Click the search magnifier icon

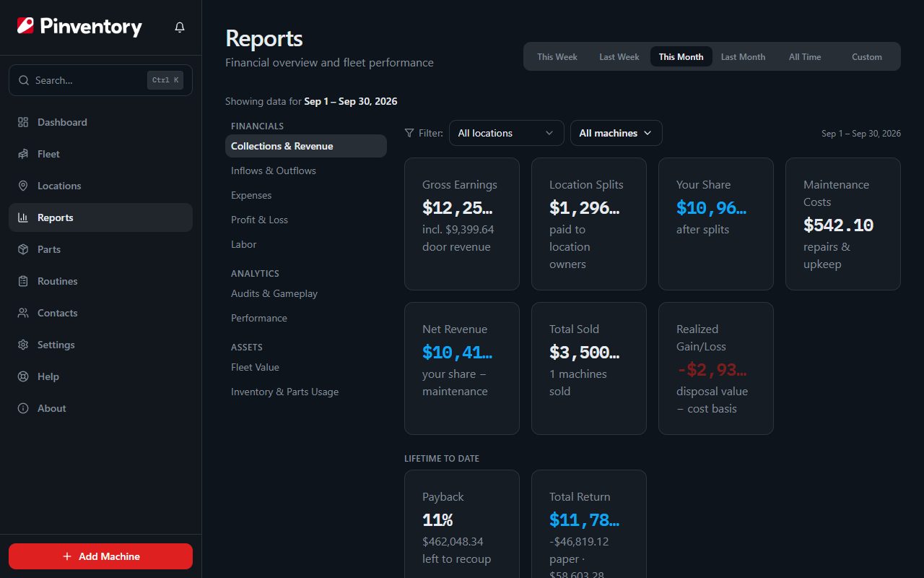coord(24,80)
